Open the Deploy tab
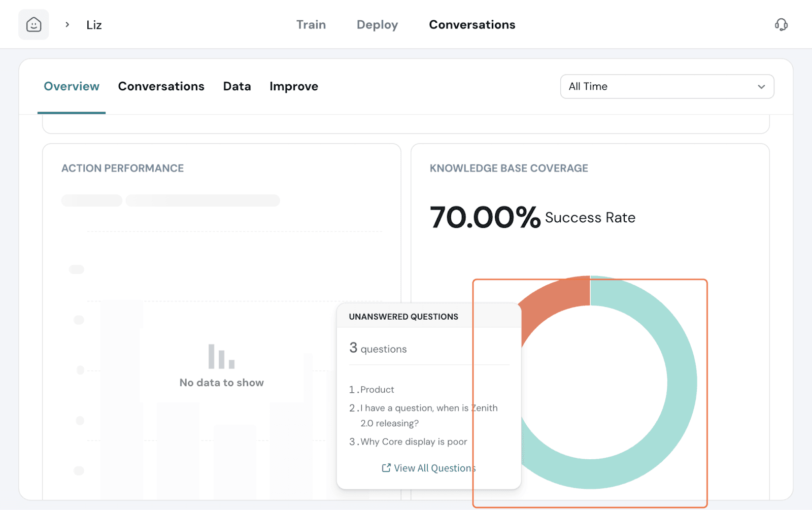The width and height of the screenshot is (812, 510). [377, 24]
